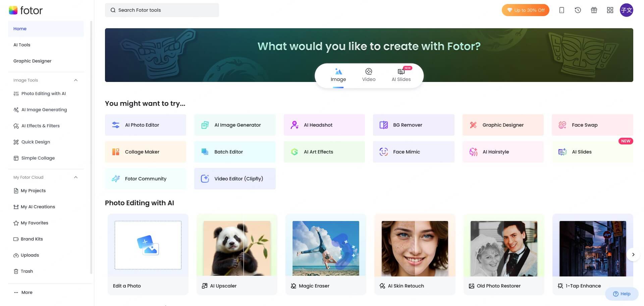
Task: Open the AI Skin Retouch face thumbnail
Action: point(415,248)
